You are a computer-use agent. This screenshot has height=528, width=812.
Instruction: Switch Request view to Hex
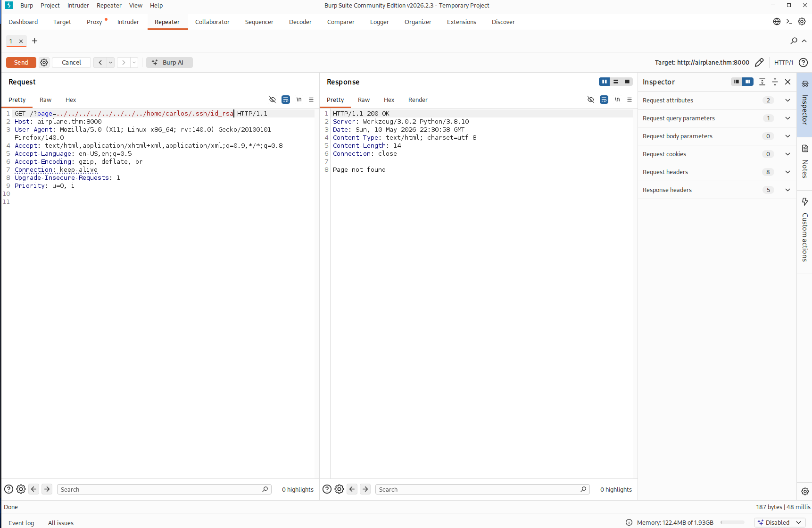coord(71,100)
